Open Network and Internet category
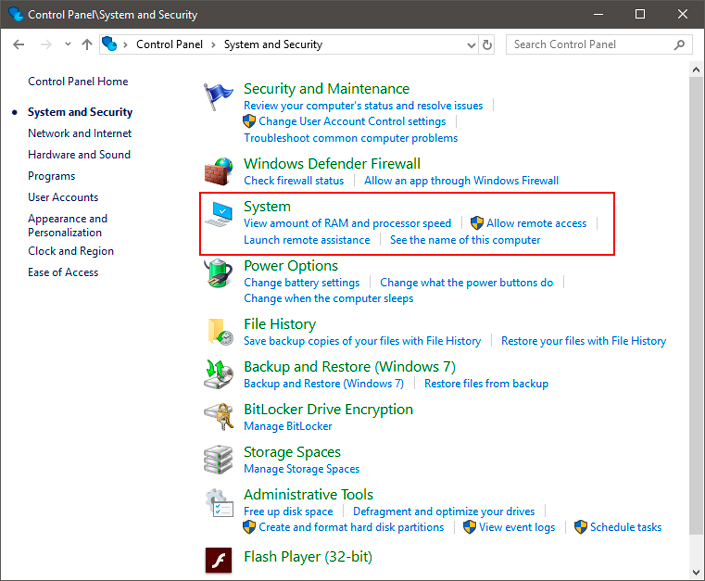This screenshot has width=705, height=581. coord(80,133)
